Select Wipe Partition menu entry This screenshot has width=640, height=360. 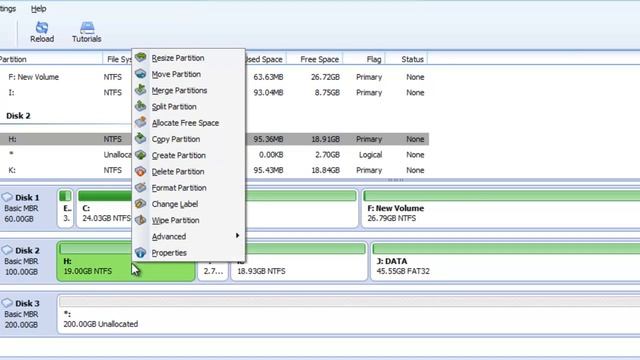(176, 220)
